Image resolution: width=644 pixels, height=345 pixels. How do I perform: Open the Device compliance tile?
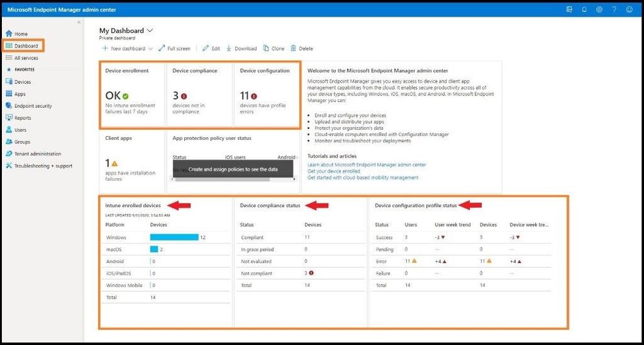pyautogui.click(x=200, y=94)
